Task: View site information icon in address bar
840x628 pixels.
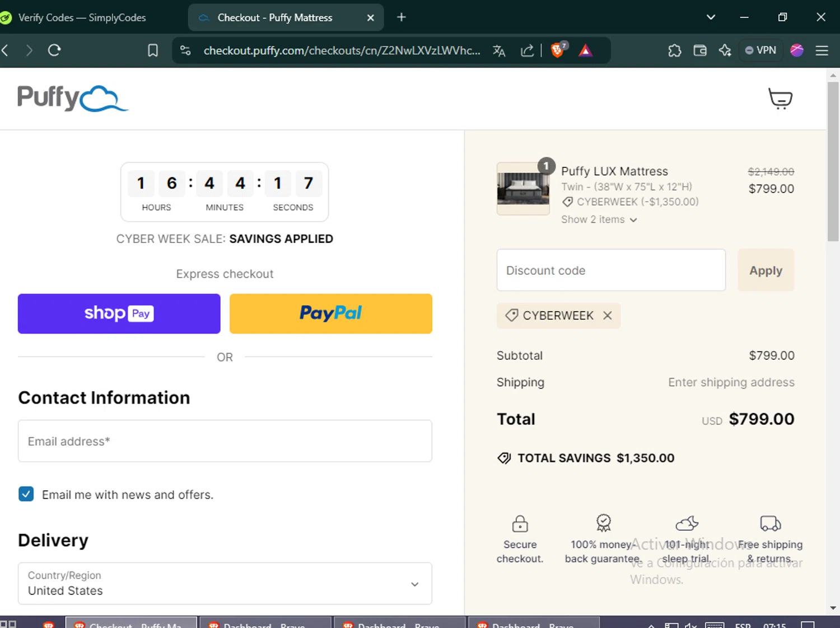Action: pyautogui.click(x=185, y=50)
